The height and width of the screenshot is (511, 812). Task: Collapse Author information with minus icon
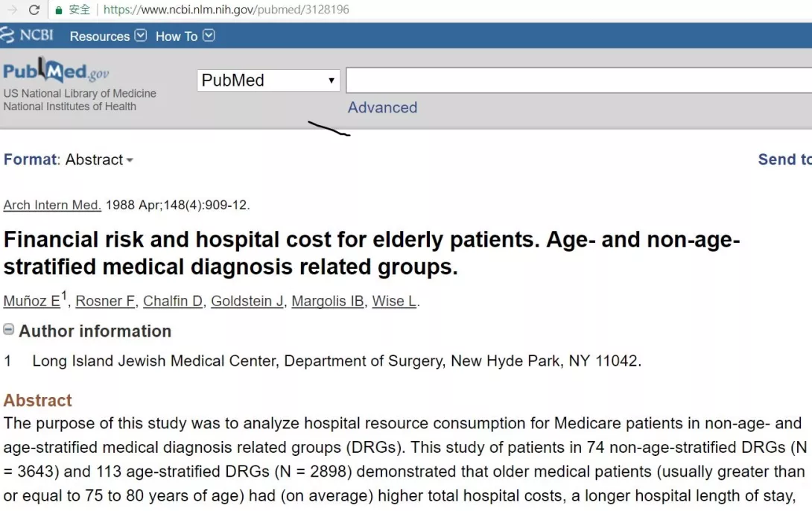pos(8,329)
